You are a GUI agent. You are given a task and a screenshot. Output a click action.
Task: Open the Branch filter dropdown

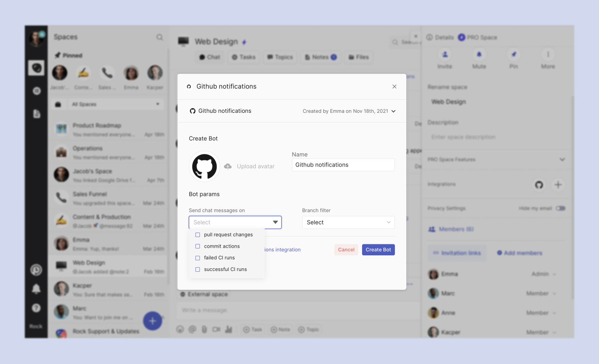(x=348, y=223)
